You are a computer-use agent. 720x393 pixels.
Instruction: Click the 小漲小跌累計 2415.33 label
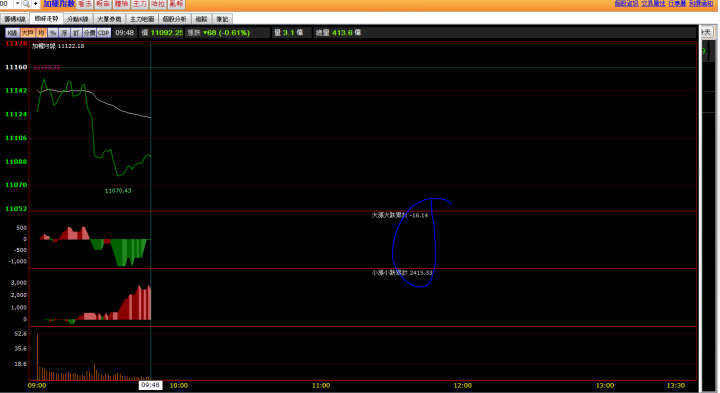[402, 273]
